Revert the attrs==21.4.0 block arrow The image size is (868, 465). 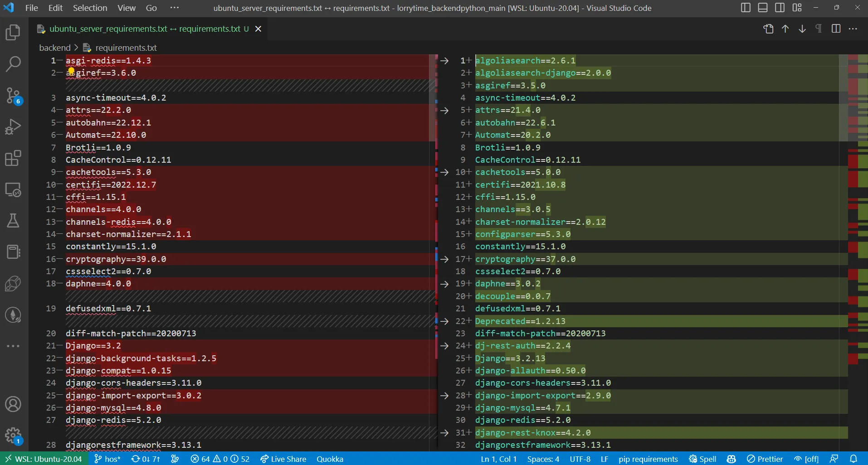pyautogui.click(x=444, y=111)
